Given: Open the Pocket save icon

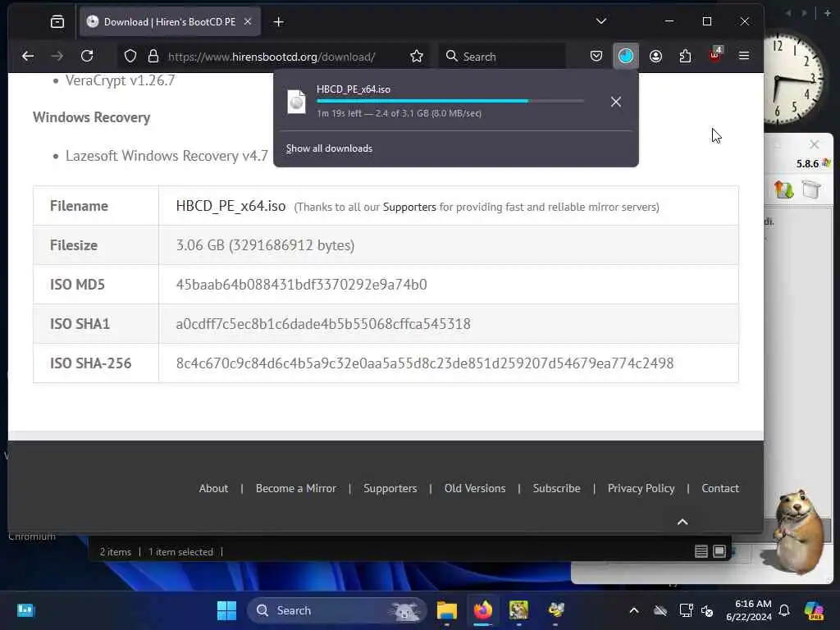Looking at the screenshot, I should coord(596,57).
